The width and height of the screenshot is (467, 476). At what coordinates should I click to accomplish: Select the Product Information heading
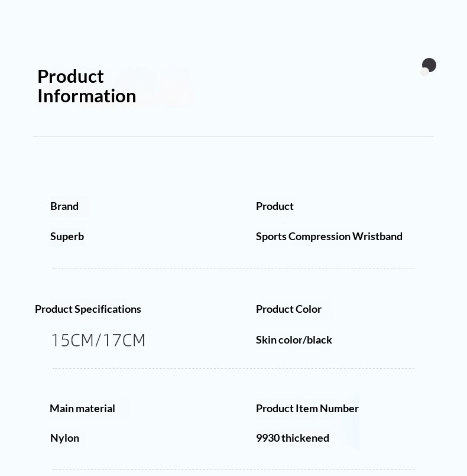tap(86, 86)
